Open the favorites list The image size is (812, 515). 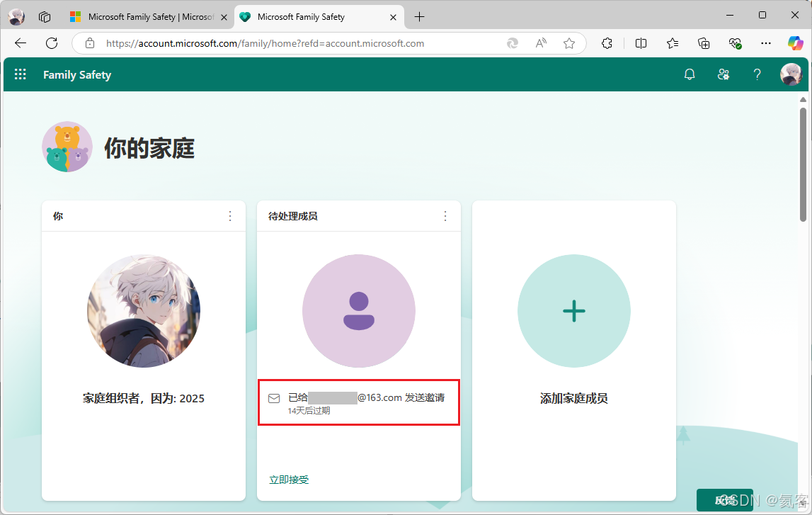click(672, 43)
